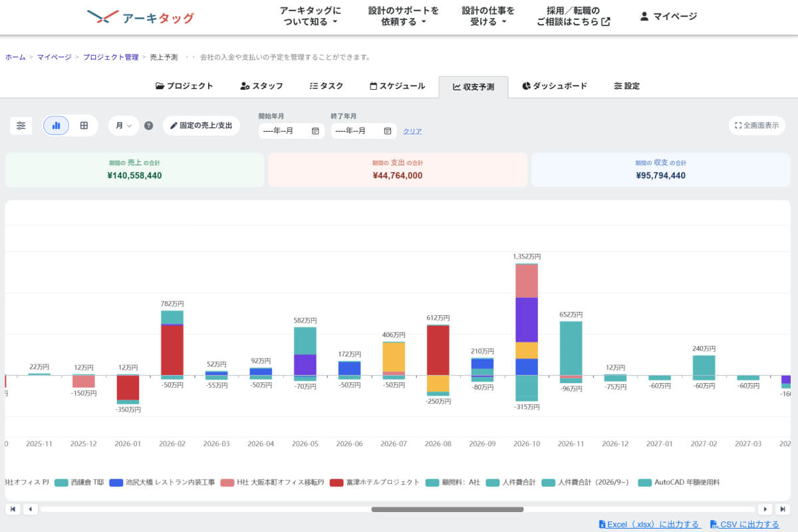The image size is (798, 532).
Task: Switch to bar chart view
Action: point(57,126)
